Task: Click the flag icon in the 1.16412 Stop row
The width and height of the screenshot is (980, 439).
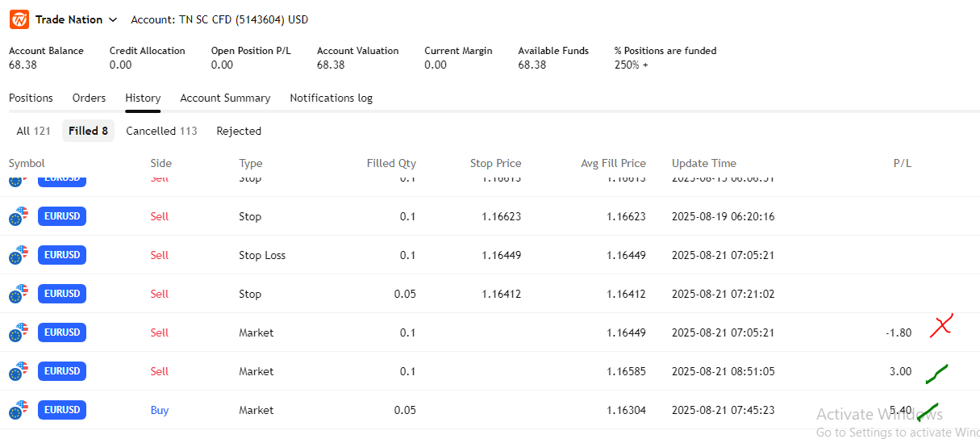Action: pyautogui.click(x=19, y=295)
